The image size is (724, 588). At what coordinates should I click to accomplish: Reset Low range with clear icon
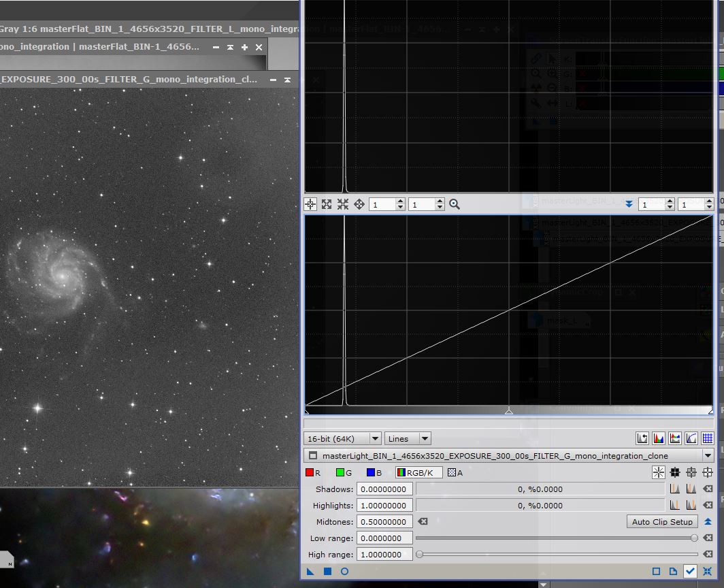pyautogui.click(x=708, y=538)
